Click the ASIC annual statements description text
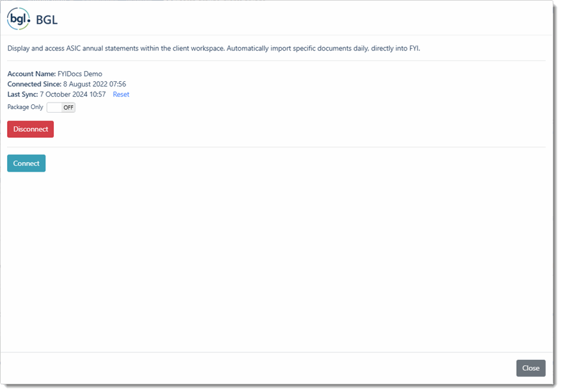 click(x=213, y=49)
